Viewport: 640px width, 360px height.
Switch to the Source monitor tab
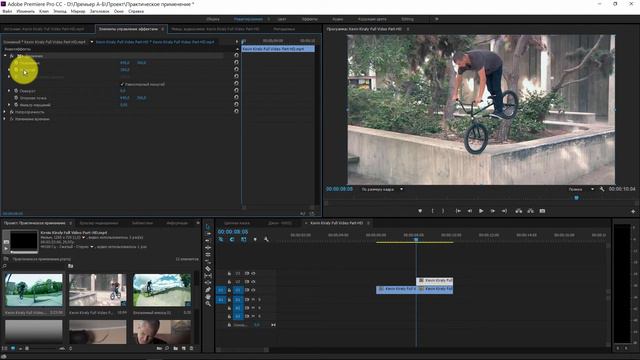tap(44, 29)
